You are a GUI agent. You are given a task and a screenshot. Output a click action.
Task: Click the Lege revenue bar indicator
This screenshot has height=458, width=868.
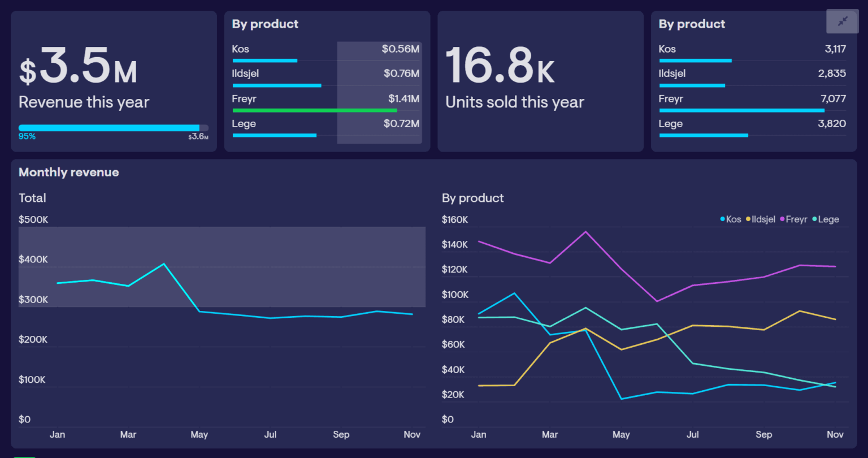click(x=274, y=135)
